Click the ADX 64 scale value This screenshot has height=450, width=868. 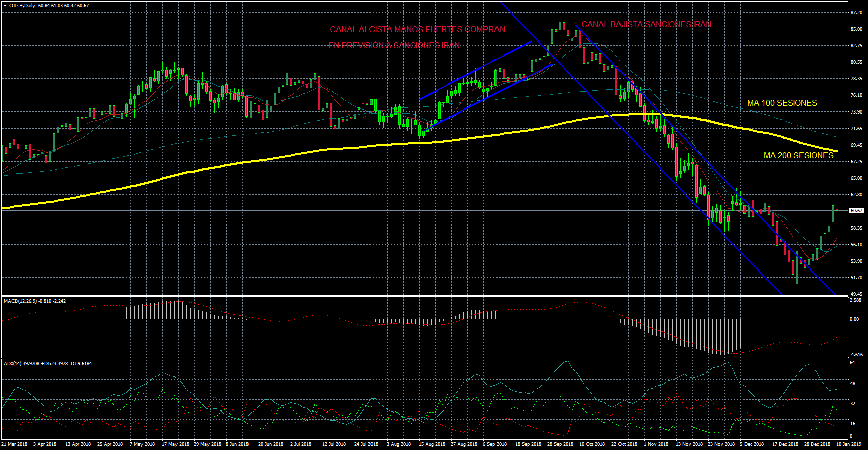click(x=852, y=362)
